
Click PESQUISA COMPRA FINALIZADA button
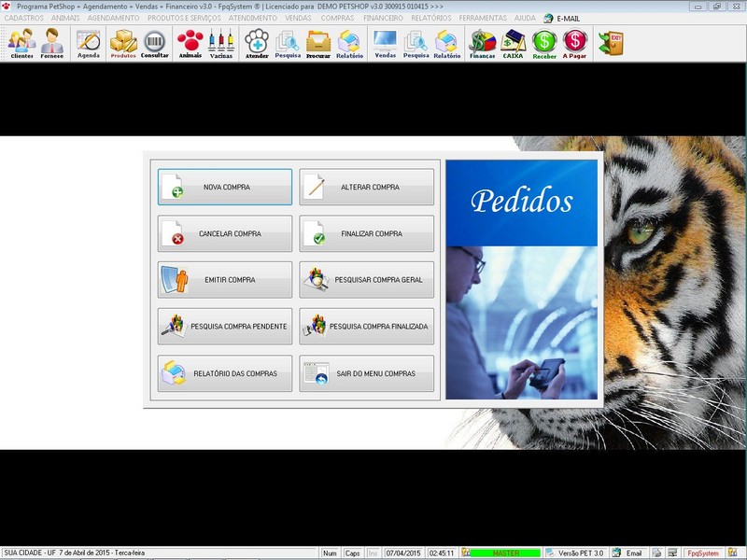[366, 326]
